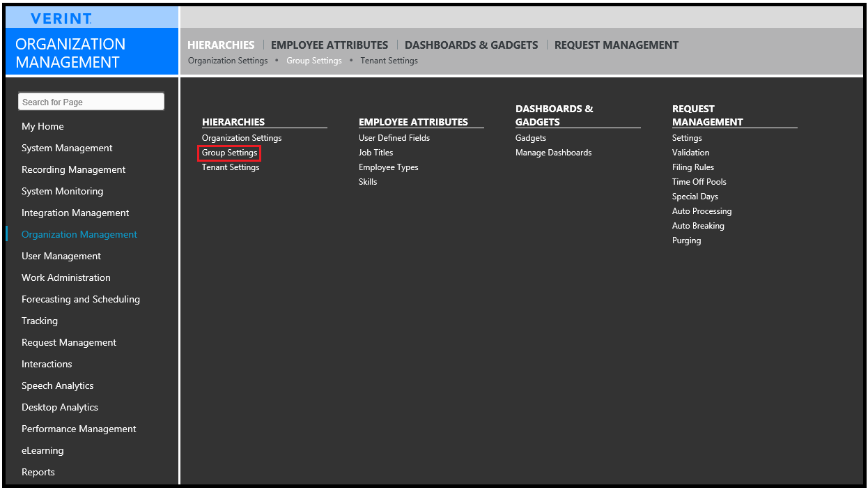Open User Defined Fields link
868x490 pixels.
[394, 138]
